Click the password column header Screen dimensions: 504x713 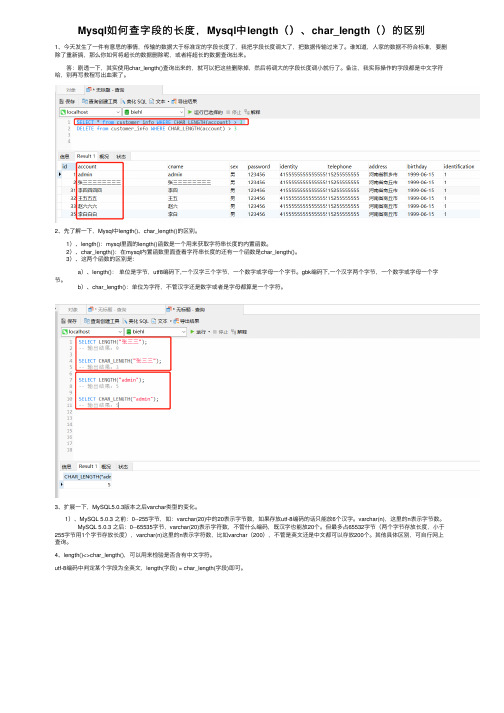point(258,166)
